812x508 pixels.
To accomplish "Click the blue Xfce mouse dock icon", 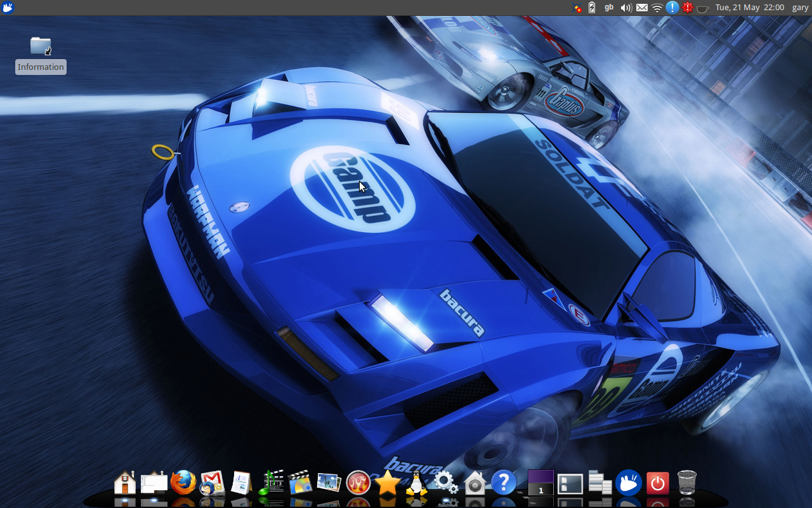I will tap(629, 483).
